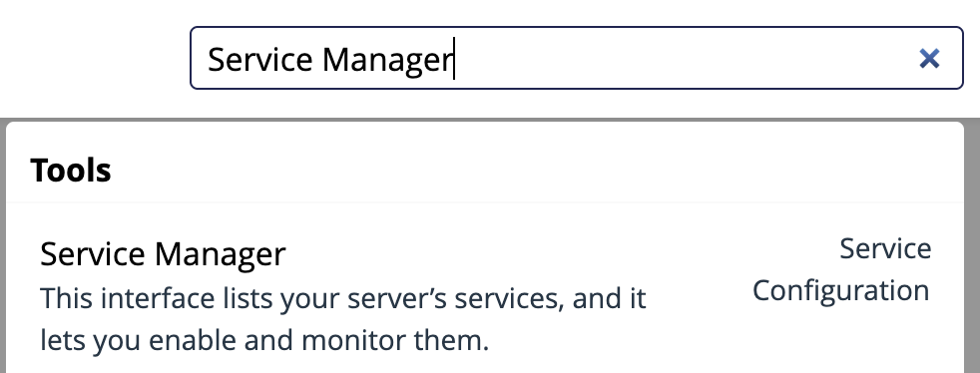Click "lets you enable and monitor them" line

[x=263, y=341]
